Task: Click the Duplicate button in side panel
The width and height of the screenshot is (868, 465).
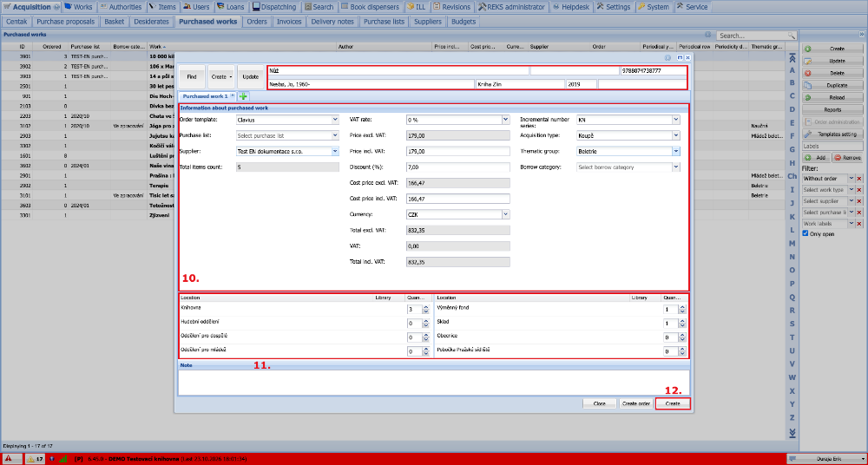Action: pyautogui.click(x=832, y=86)
